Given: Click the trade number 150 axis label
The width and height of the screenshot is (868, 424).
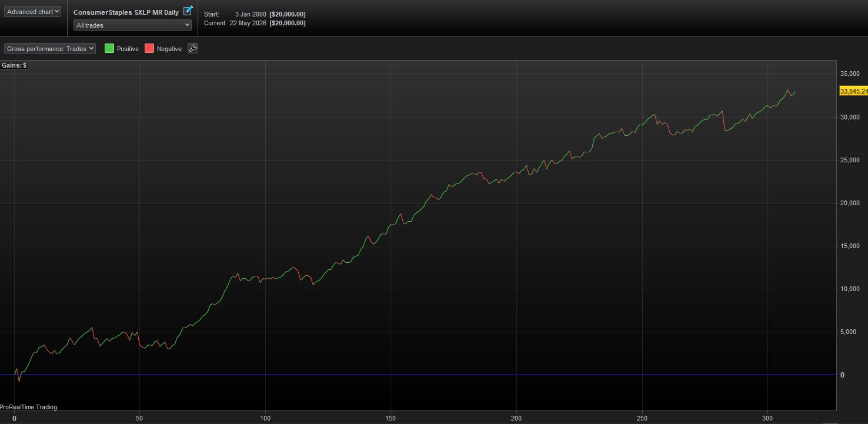Looking at the screenshot, I should coord(390,418).
